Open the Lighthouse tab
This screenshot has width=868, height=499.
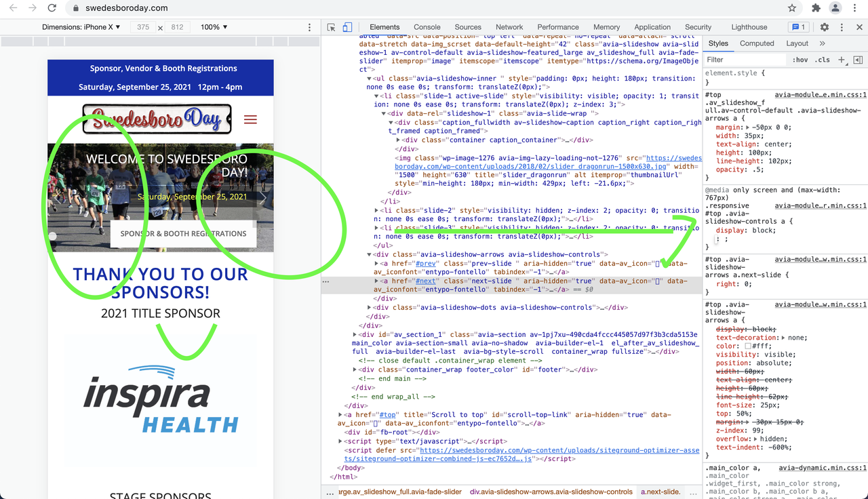tap(749, 27)
